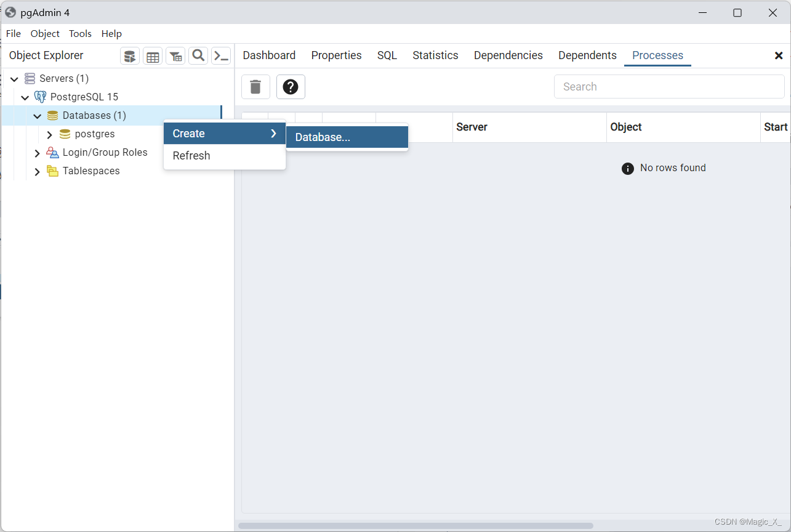Open the Tools menu
The height and width of the screenshot is (532, 791).
(80, 33)
